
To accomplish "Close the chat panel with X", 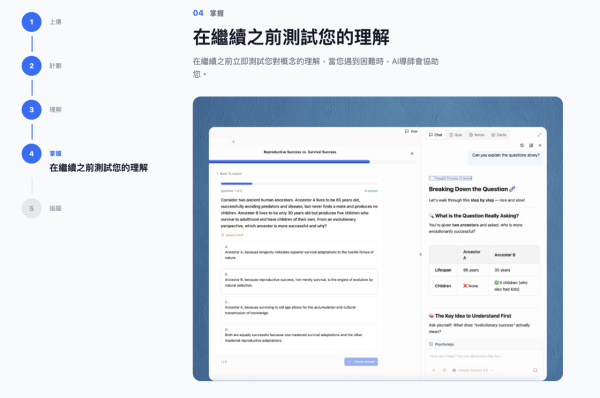I will [x=540, y=145].
